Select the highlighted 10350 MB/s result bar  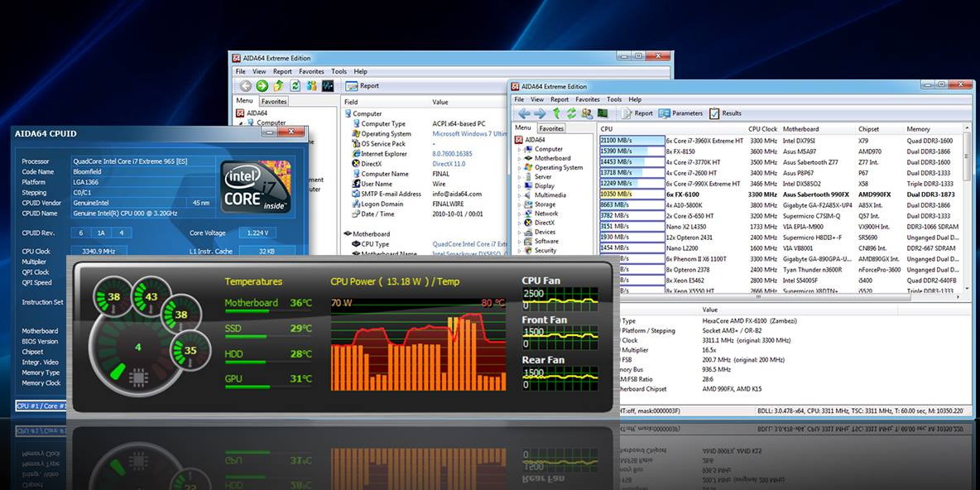click(632, 195)
